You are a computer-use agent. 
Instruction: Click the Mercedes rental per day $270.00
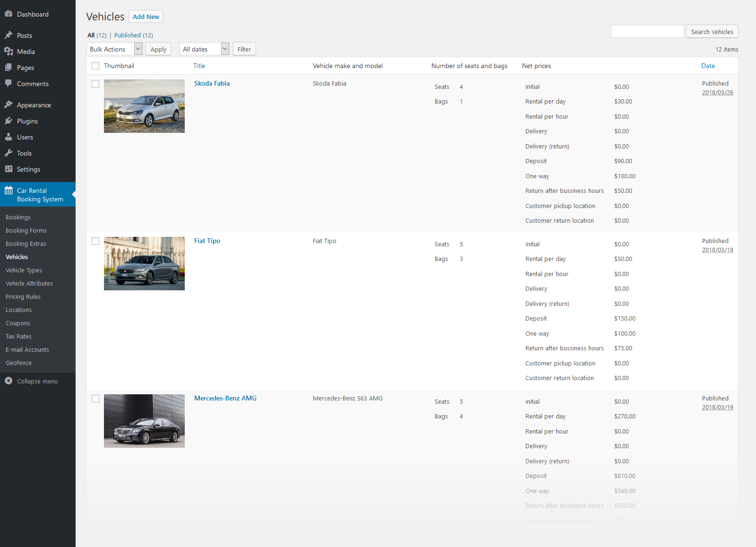click(625, 417)
